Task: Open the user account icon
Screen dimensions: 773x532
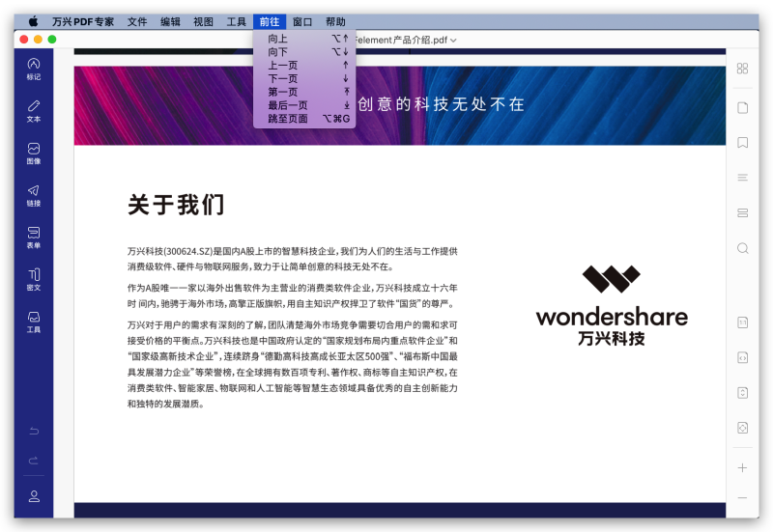Action: [x=34, y=496]
